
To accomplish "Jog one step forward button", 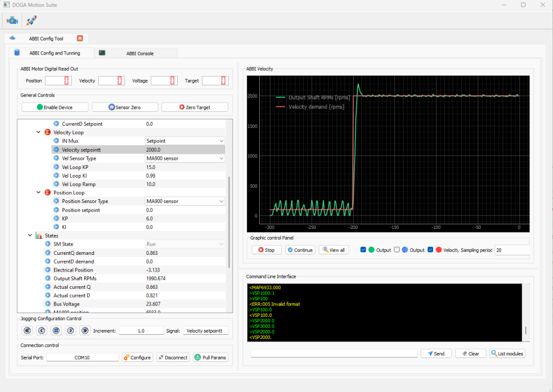I will click(x=71, y=330).
